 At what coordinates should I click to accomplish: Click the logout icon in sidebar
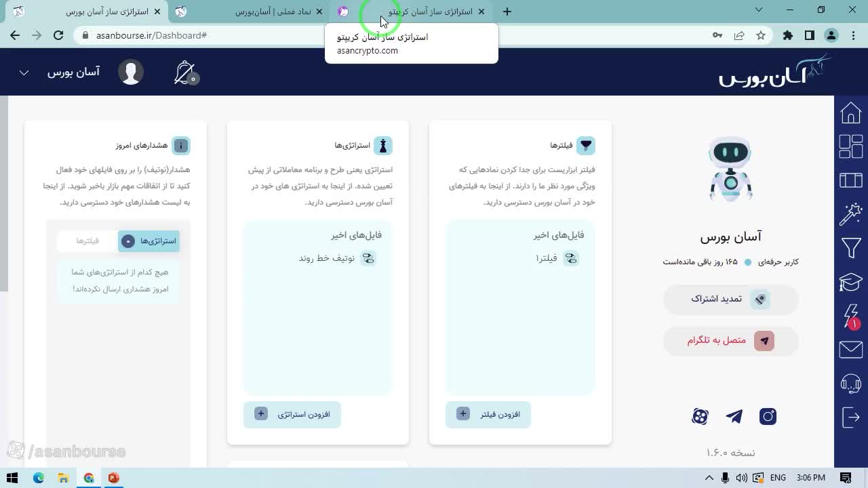point(850,417)
